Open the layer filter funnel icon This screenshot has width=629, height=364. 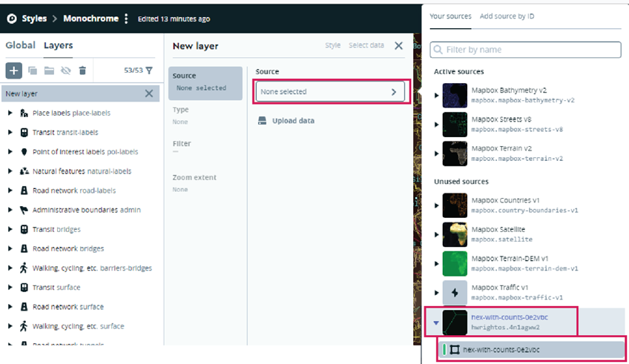pos(149,70)
